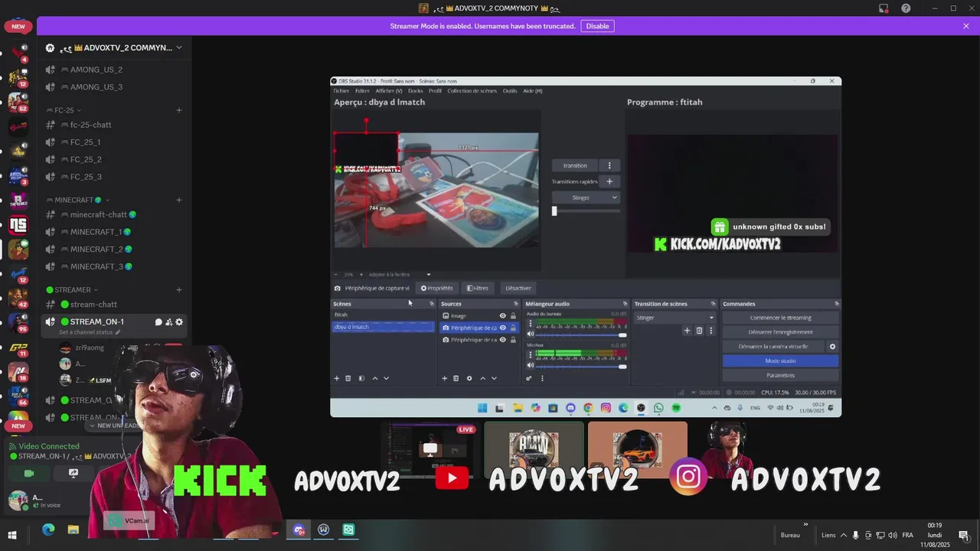Viewport: 980px width, 551px height.
Task: Add a new source in Sources panel
Action: coord(444,378)
